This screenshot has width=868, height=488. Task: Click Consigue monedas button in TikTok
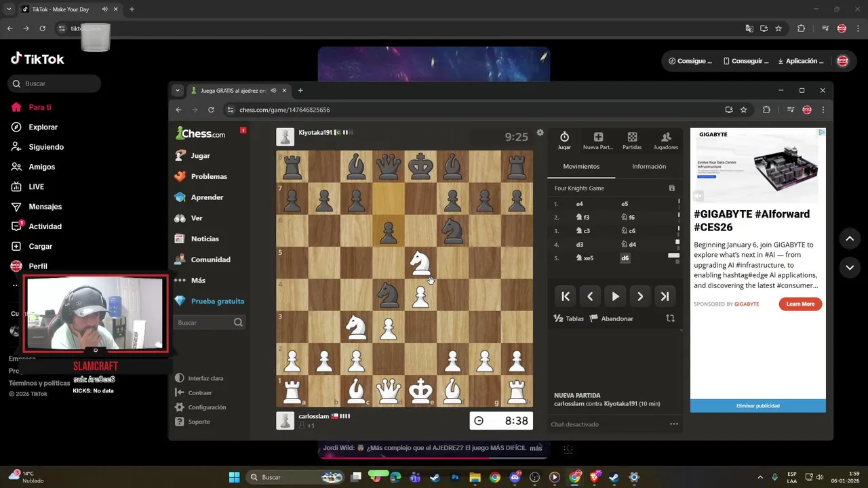(690, 61)
